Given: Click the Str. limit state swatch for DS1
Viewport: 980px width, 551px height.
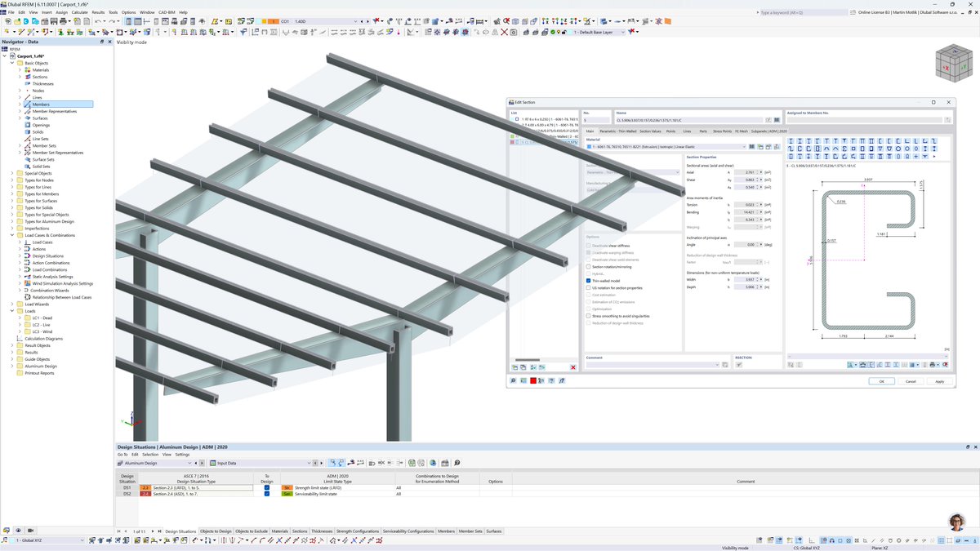Looking at the screenshot, I should 287,487.
